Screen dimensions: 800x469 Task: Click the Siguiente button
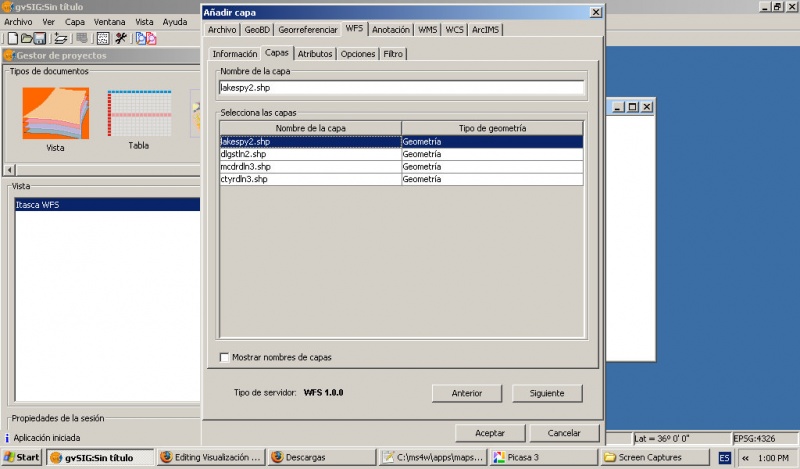point(546,393)
